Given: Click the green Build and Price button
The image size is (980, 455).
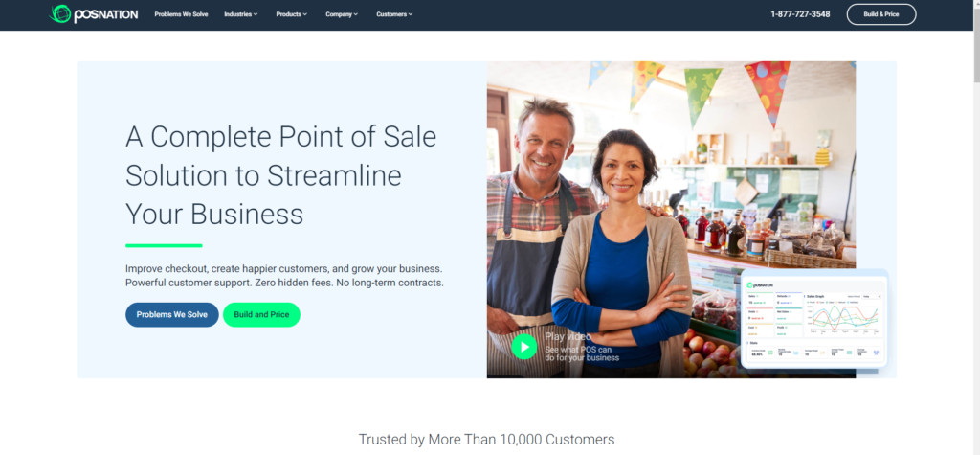Looking at the screenshot, I should click(261, 315).
